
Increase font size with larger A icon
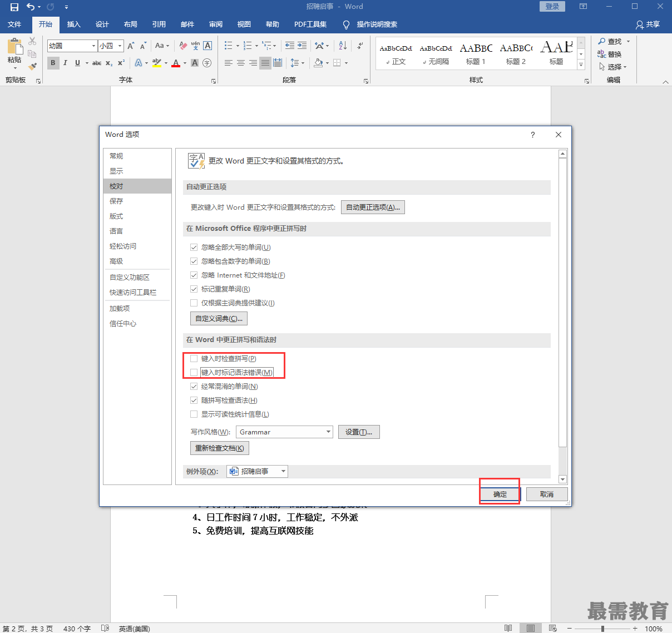(131, 46)
